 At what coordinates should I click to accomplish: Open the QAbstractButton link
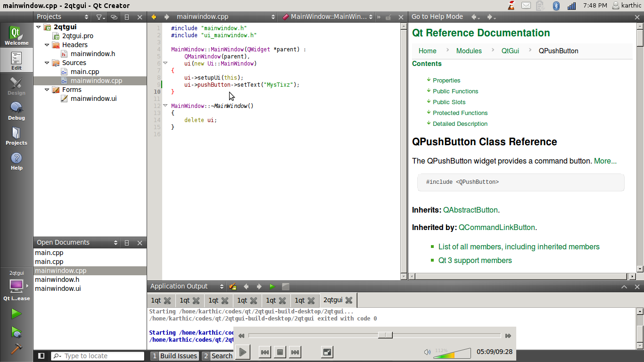point(471,210)
